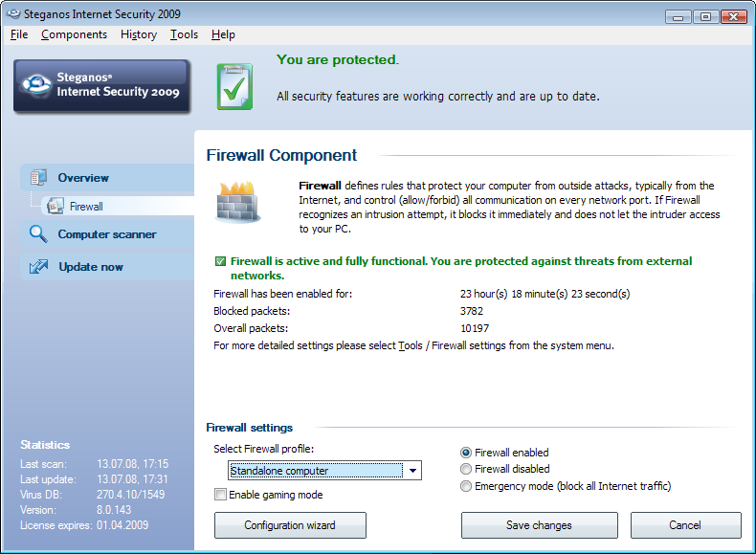The height and width of the screenshot is (554, 756).
Task: Click the overall packets value 10197
Action: (x=475, y=328)
